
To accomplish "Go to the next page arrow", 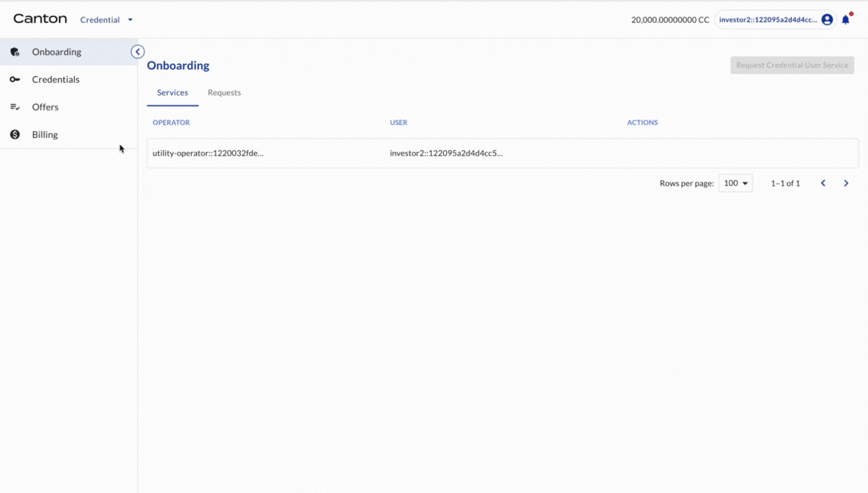I will [x=846, y=184].
